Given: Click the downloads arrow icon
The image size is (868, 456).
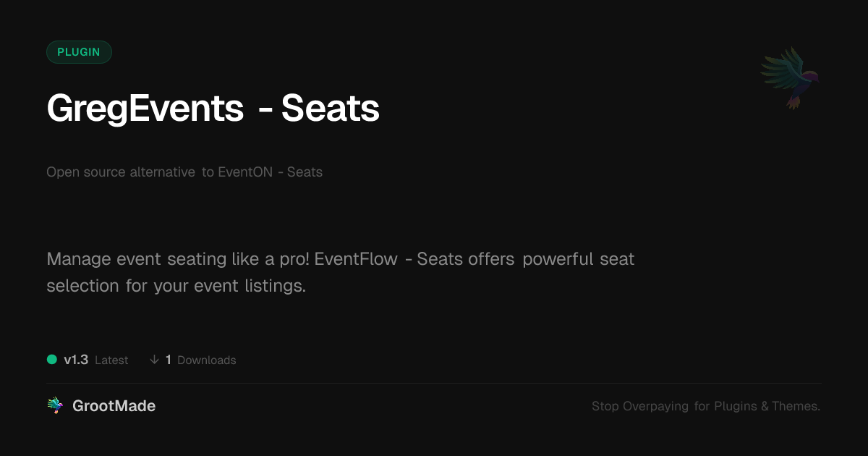Looking at the screenshot, I should point(154,360).
